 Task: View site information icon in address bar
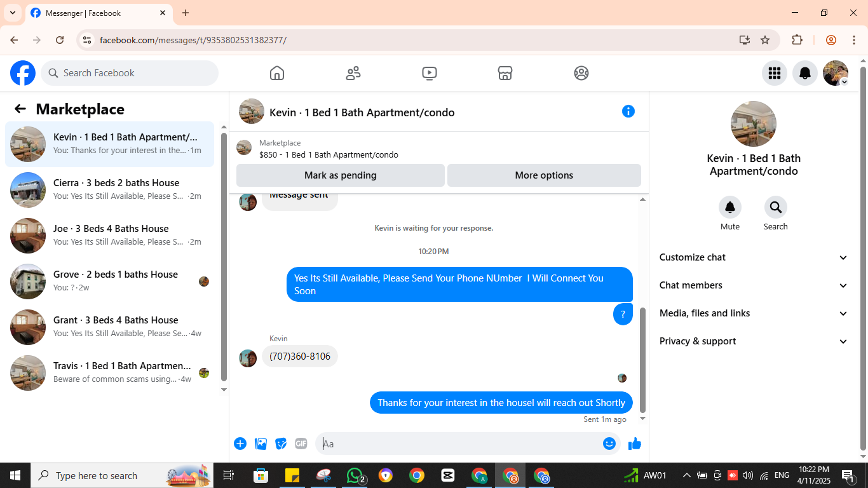pyautogui.click(x=87, y=40)
